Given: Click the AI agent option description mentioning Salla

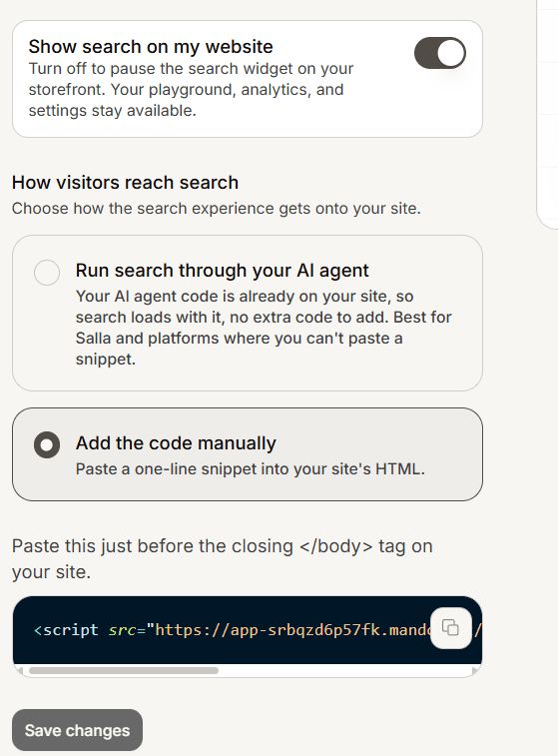Looking at the screenshot, I should (264, 328).
